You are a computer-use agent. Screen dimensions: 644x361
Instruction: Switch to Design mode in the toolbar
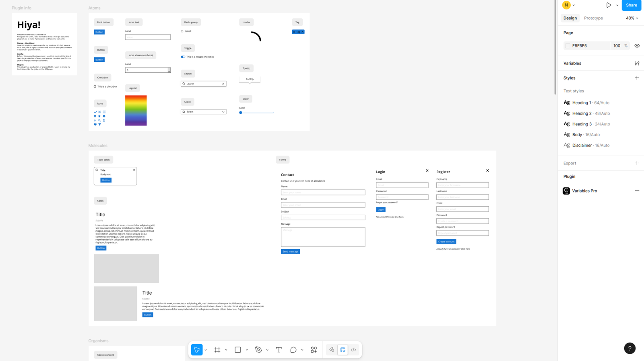coord(343,350)
